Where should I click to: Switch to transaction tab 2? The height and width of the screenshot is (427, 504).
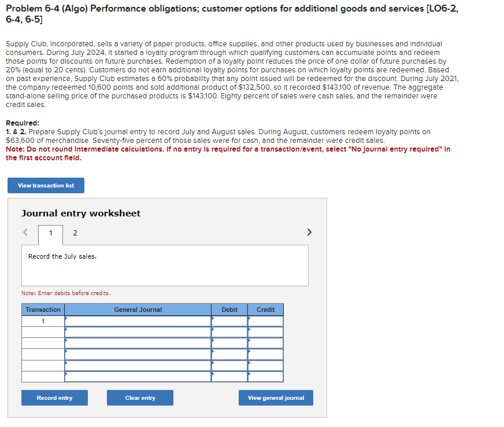[75, 233]
